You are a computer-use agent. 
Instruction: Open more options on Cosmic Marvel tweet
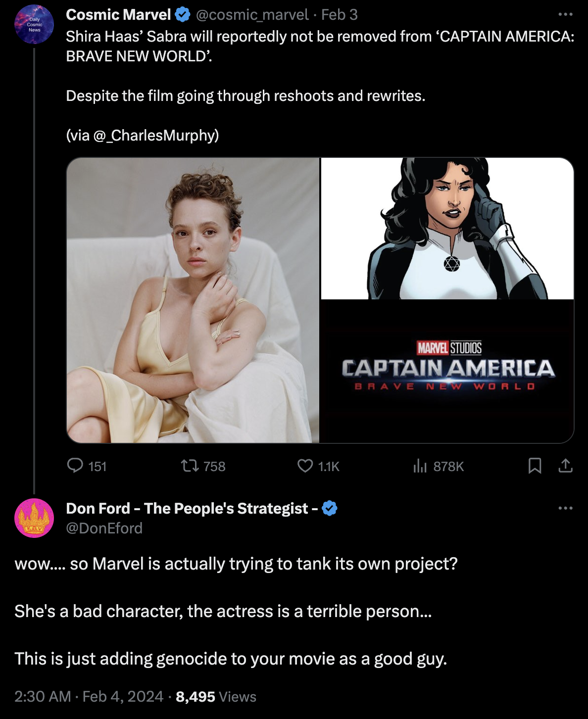click(565, 15)
